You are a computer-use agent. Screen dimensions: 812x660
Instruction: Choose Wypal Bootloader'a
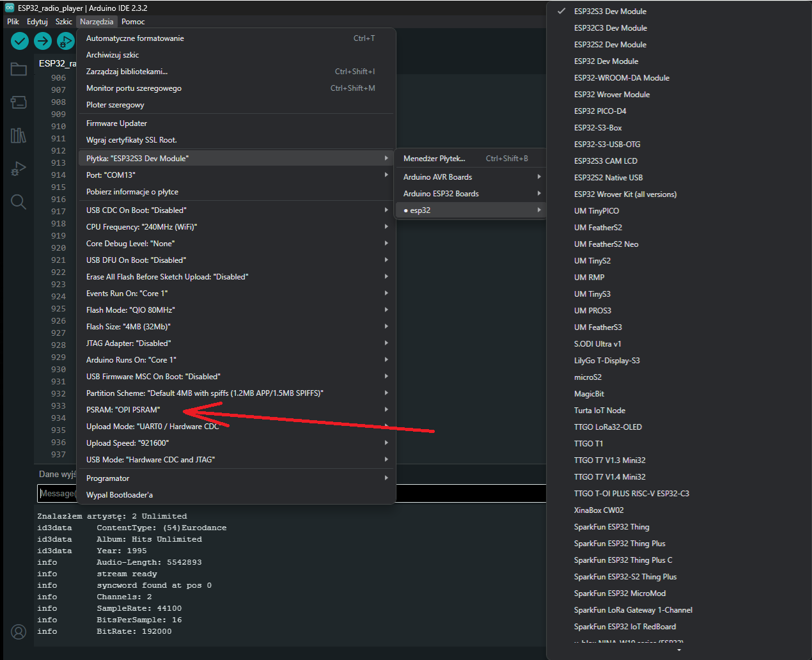[236, 495]
